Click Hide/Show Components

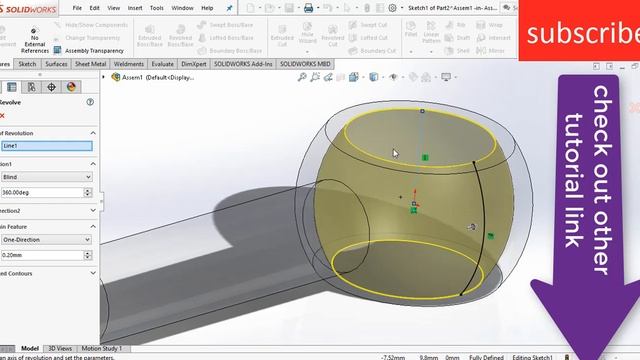point(91,25)
